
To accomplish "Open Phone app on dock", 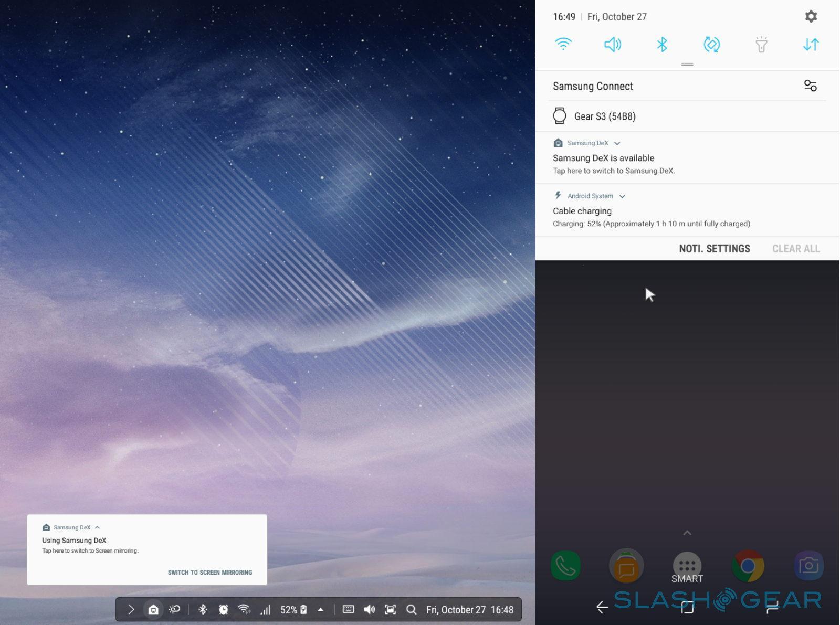I will [x=565, y=566].
